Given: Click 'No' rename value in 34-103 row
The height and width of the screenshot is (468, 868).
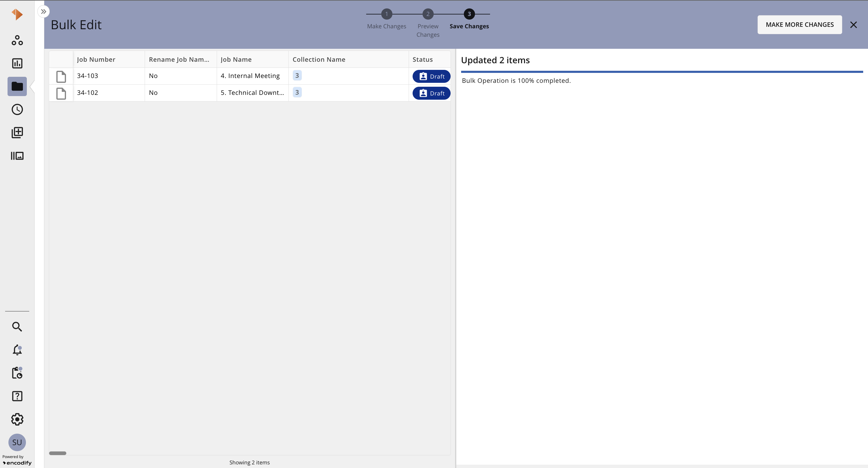Looking at the screenshot, I should [153, 76].
